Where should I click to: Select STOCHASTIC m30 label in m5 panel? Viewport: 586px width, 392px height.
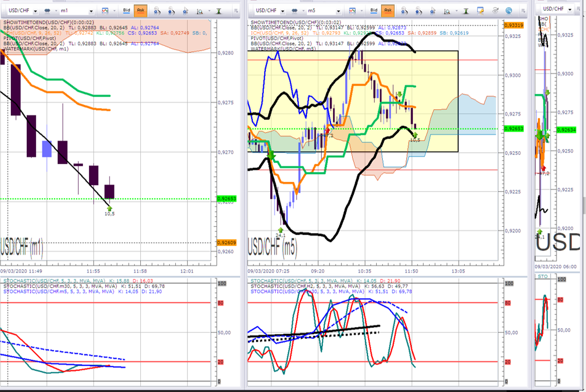331,291
